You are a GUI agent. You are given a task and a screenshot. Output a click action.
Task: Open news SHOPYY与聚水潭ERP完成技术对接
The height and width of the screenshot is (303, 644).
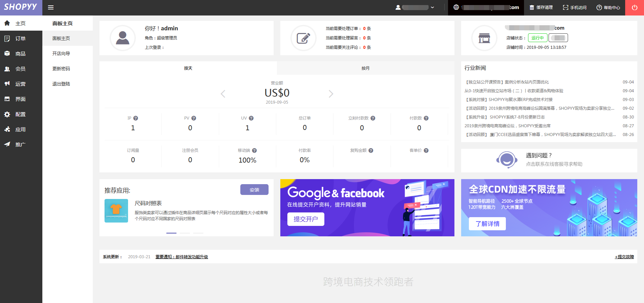point(509,100)
